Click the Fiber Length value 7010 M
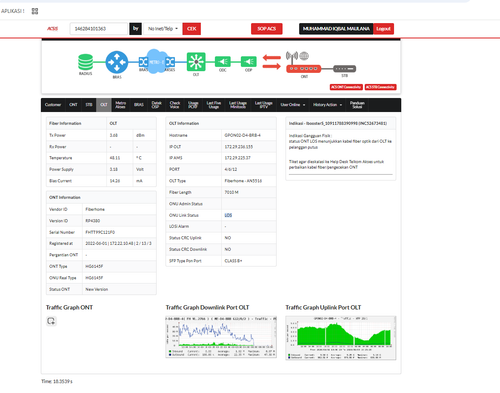500x393 pixels. (x=231, y=192)
